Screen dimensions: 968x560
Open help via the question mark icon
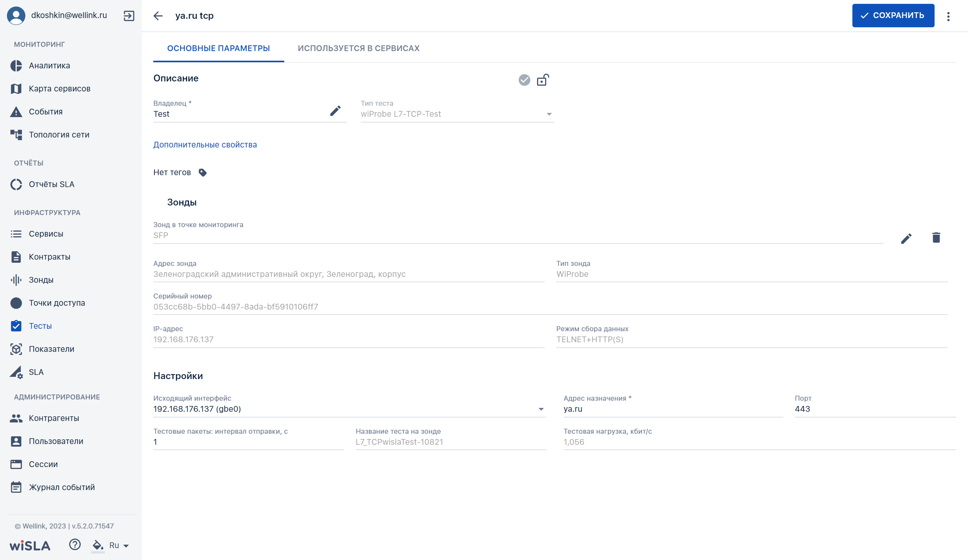75,544
